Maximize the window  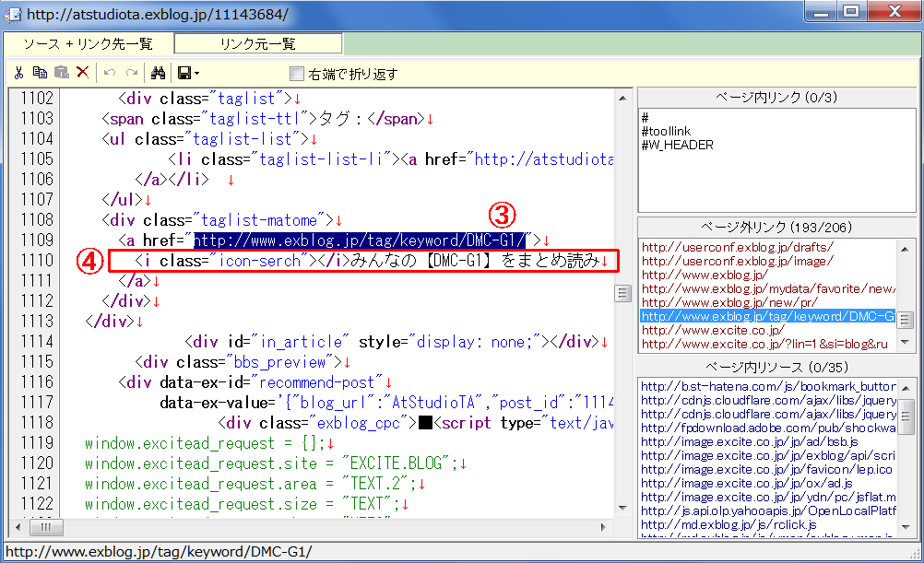[x=851, y=11]
